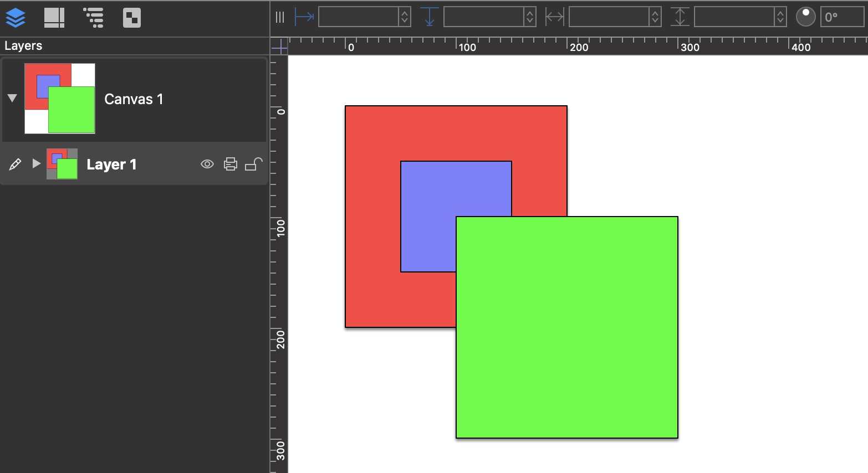868x473 pixels.
Task: Select the Canvas 1 row label
Action: tap(134, 99)
